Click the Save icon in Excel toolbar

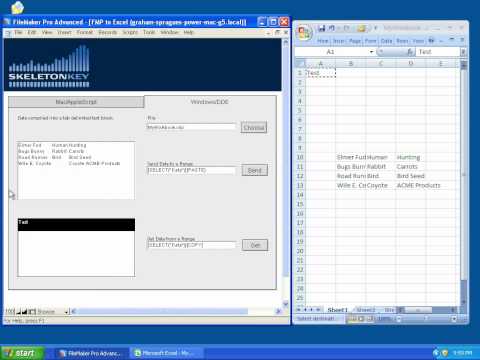tap(322, 29)
